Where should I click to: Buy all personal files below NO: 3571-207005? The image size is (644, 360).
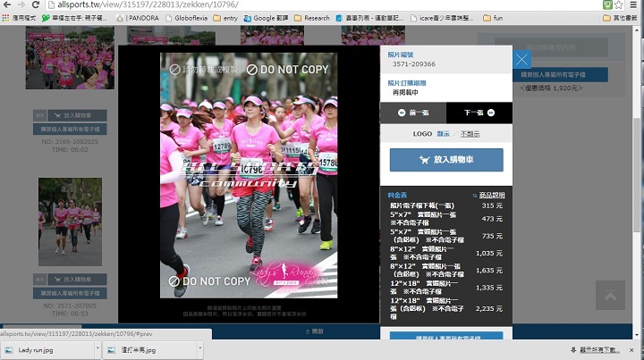coord(71,293)
